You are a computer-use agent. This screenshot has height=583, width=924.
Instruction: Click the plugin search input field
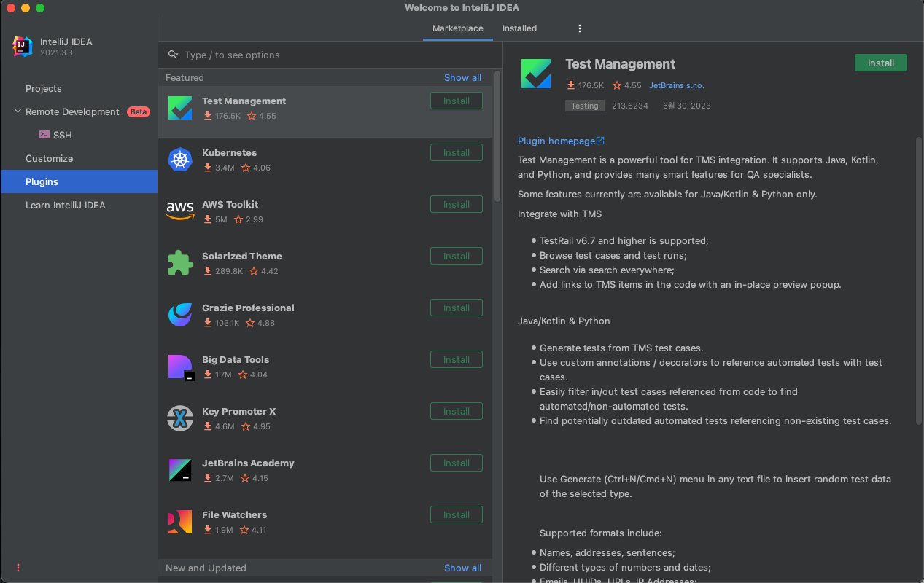pyautogui.click(x=330, y=55)
